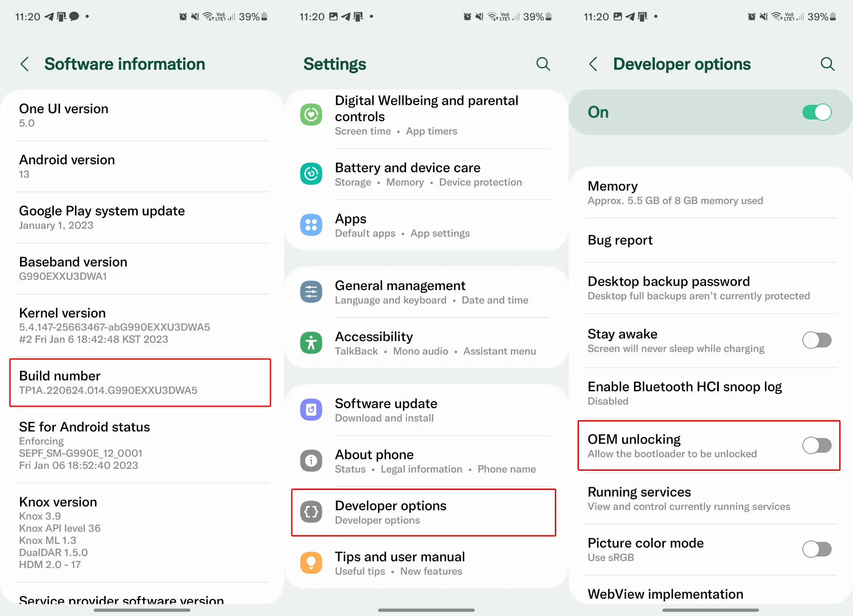Open Accessibility settings
Viewport: 853px width, 616px height.
click(x=426, y=343)
